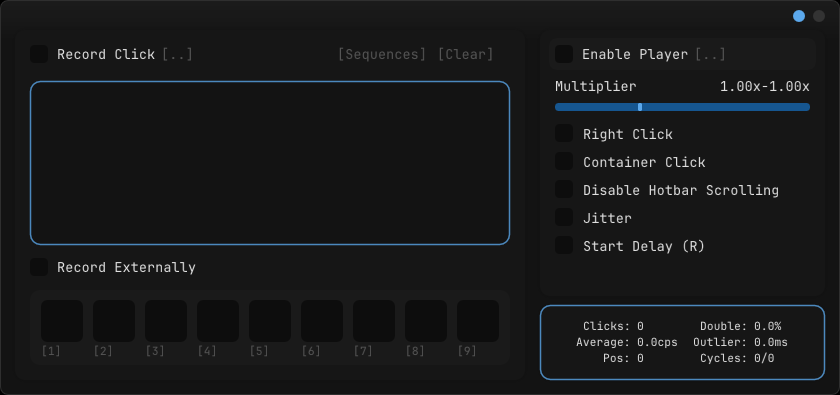Viewport: 840px width, 395px height.
Task: Click the Average: 0.0cps statistic
Action: [x=627, y=342]
